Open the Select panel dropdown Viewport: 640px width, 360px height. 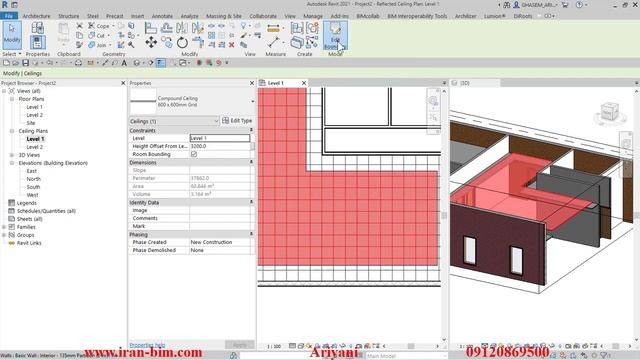(x=11, y=54)
